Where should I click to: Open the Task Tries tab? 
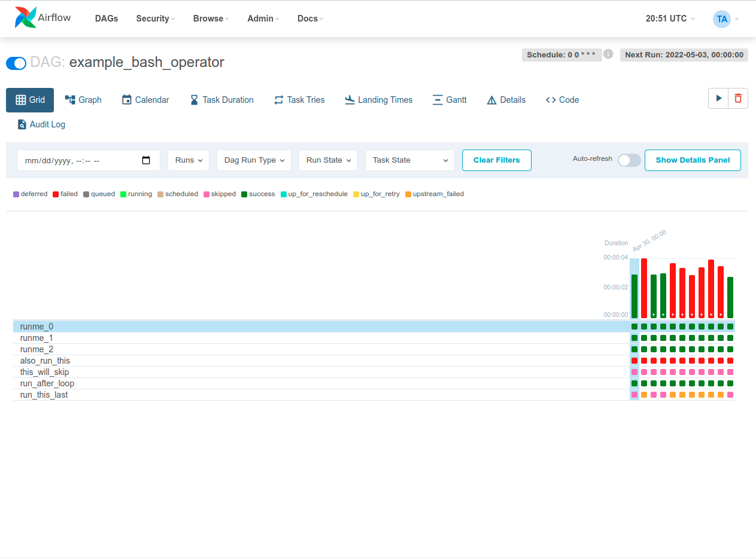coord(299,100)
